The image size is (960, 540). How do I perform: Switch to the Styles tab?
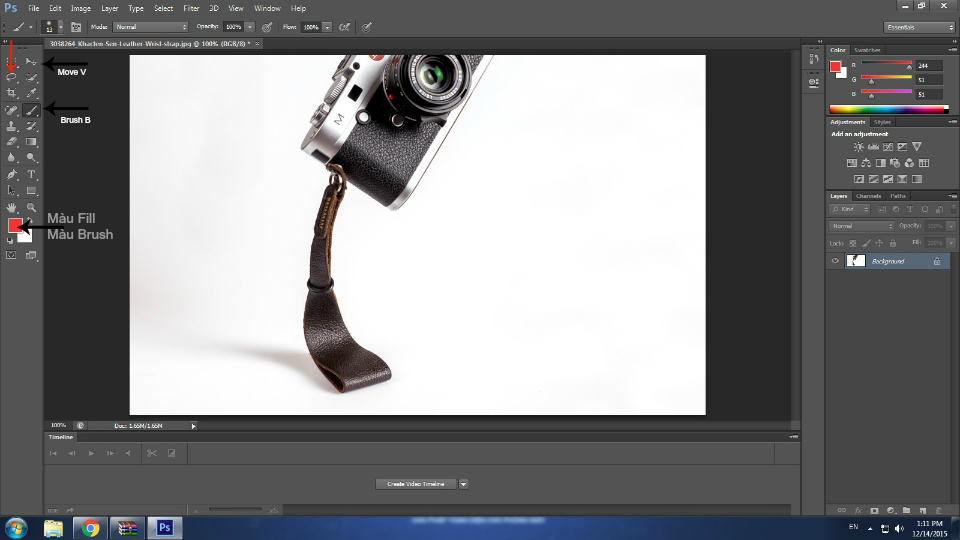[x=882, y=122]
